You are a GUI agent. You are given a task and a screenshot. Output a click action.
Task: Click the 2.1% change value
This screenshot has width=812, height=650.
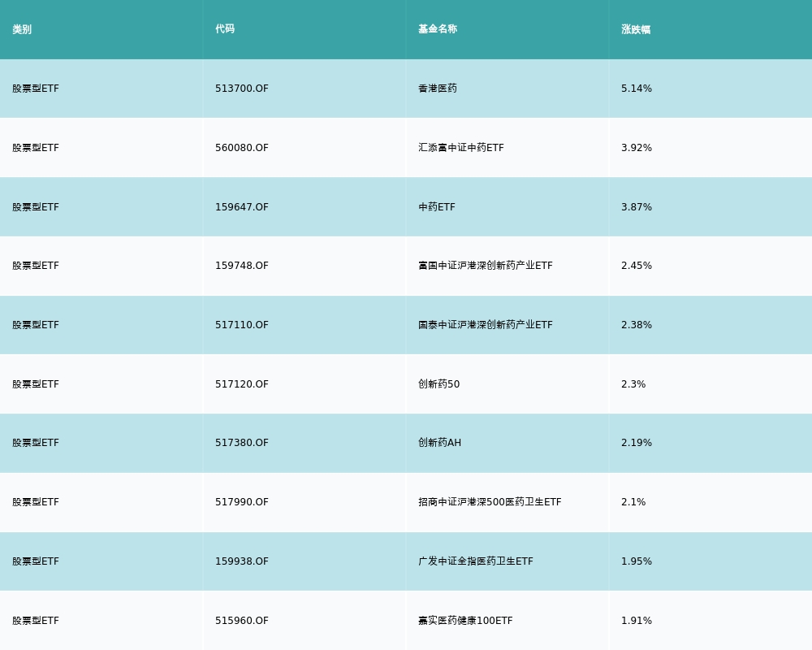(x=633, y=502)
